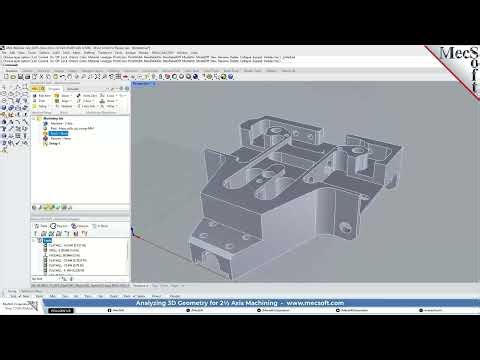Click the Zoom Extents icon

point(97,77)
